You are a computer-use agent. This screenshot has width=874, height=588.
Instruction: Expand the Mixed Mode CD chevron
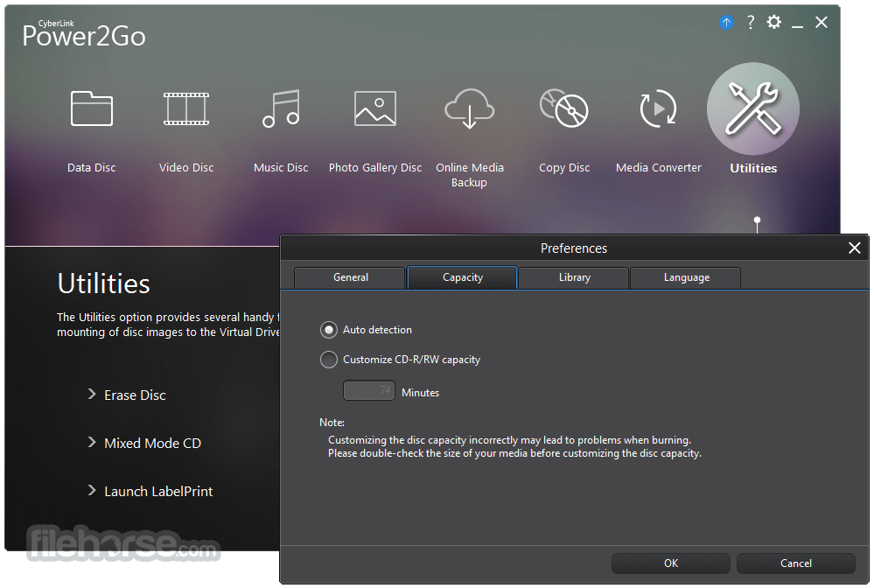click(x=92, y=443)
